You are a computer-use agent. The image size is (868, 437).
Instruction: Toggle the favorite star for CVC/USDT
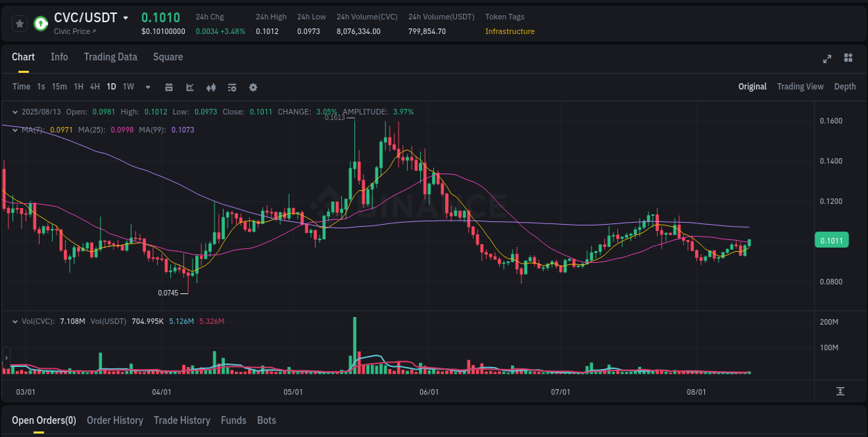click(19, 23)
